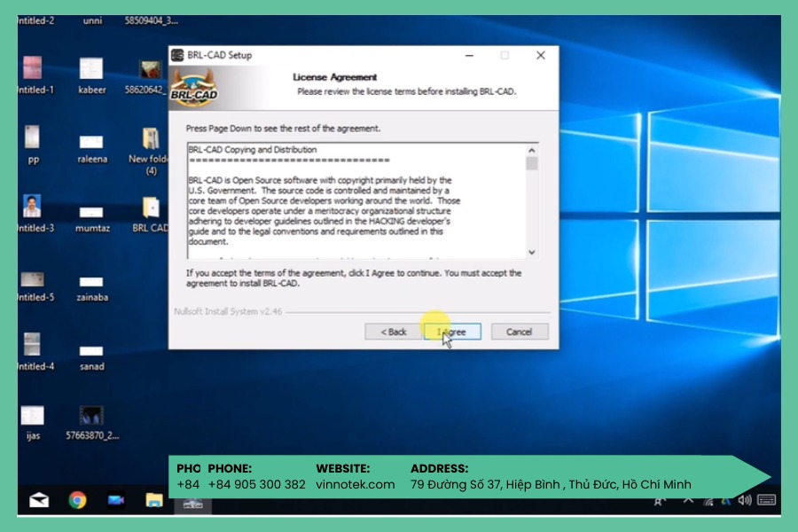The width and height of the screenshot is (798, 532).
Task: Click the "BRL-CAD Copying and Distribution" line
Action: 253,150
